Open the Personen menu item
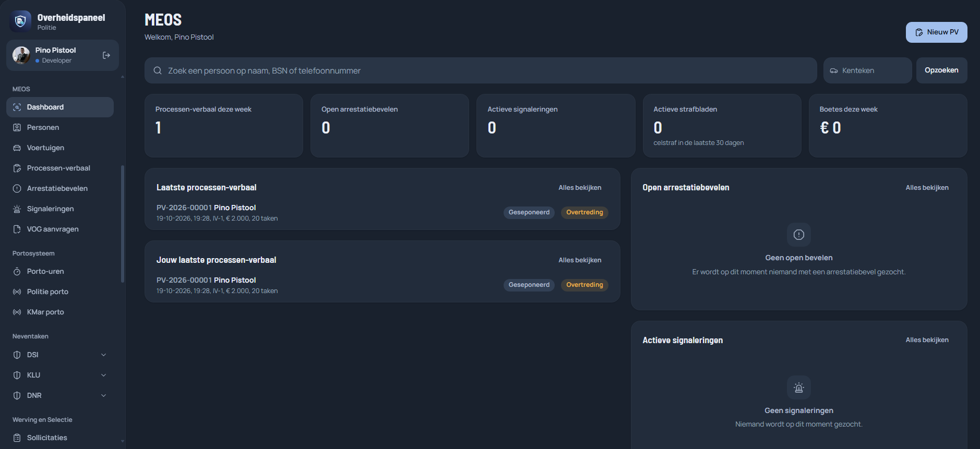Image resolution: width=980 pixels, height=449 pixels. 60,127
